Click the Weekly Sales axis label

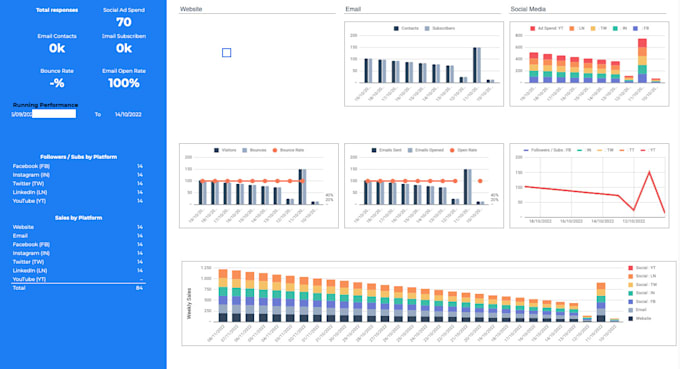click(189, 303)
